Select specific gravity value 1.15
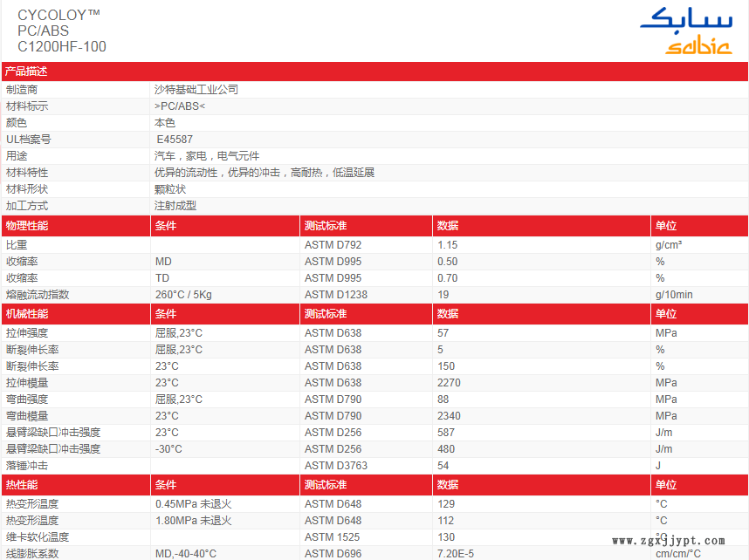 (x=447, y=245)
